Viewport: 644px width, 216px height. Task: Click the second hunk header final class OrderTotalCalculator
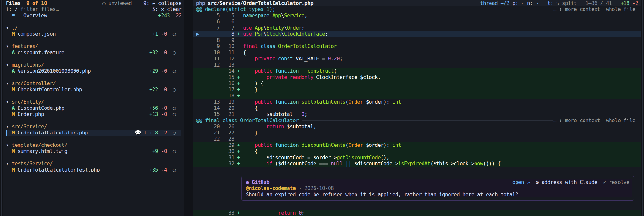pyautogui.click(x=247, y=121)
